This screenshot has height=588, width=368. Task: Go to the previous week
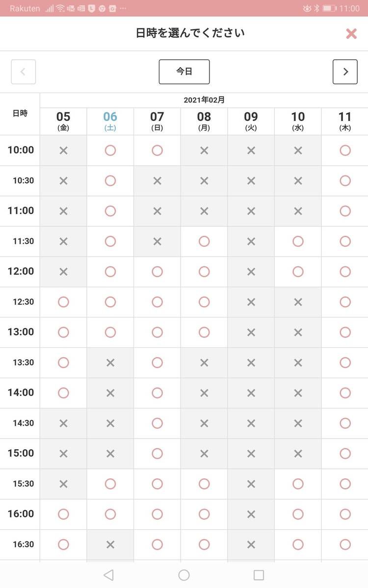pos(24,72)
